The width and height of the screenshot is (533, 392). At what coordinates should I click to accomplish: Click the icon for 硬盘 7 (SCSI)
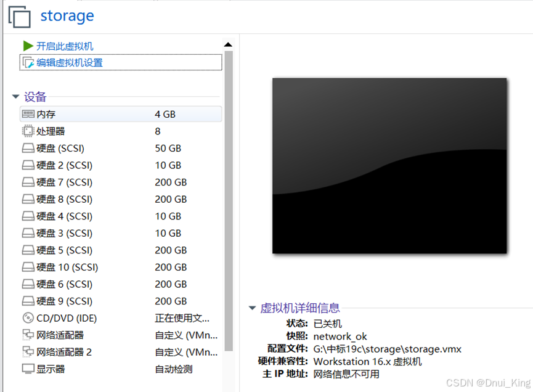pyautogui.click(x=28, y=182)
